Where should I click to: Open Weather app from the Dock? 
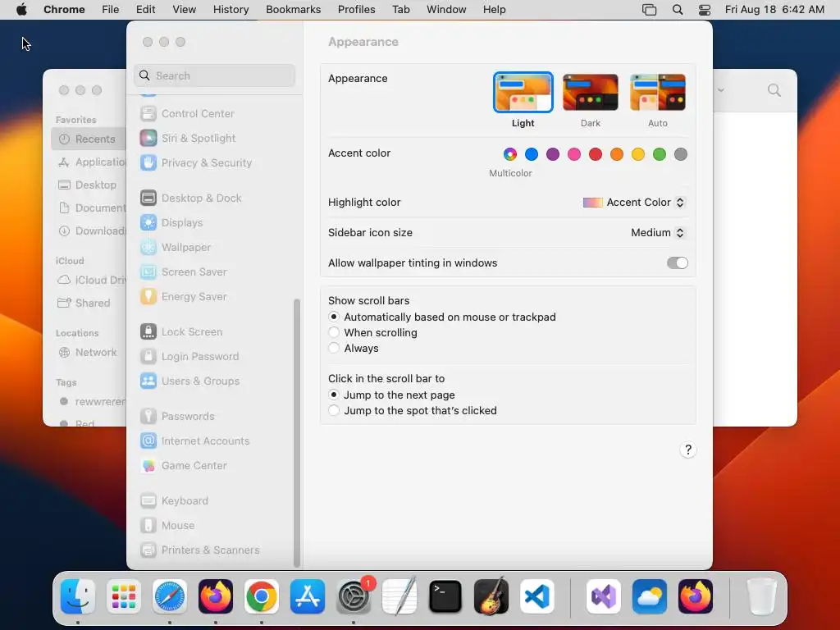coord(650,596)
